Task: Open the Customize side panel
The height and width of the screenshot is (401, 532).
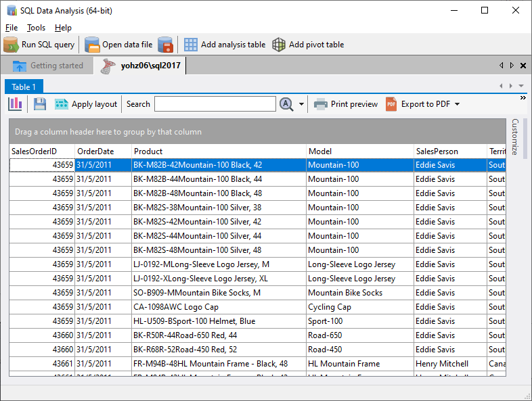Action: click(515, 137)
